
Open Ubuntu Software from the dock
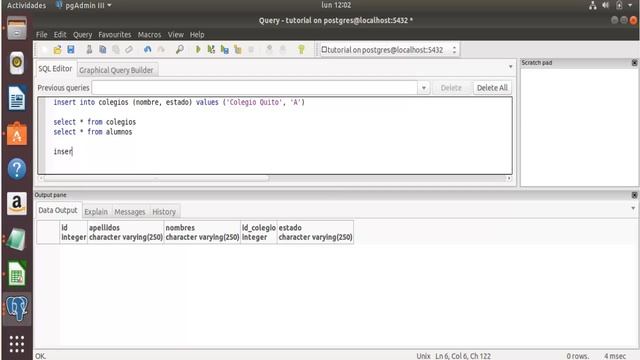17,133
